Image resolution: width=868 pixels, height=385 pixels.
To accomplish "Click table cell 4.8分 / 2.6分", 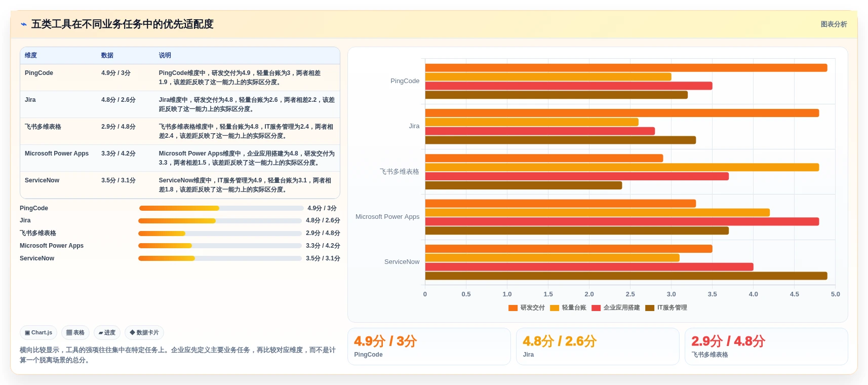I will tap(119, 100).
